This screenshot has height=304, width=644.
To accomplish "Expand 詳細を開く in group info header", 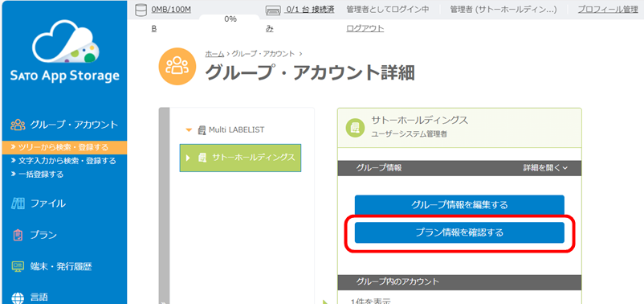I will 545,168.
